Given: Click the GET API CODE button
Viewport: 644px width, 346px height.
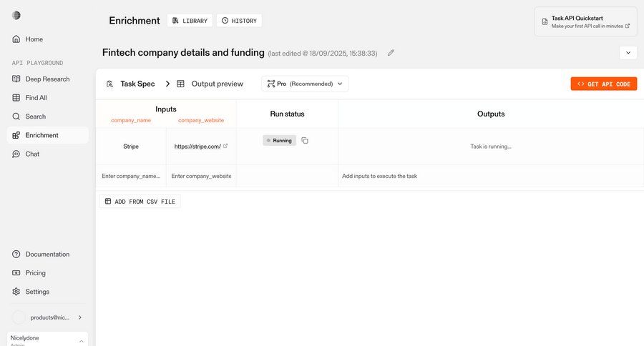Looking at the screenshot, I should (x=603, y=84).
